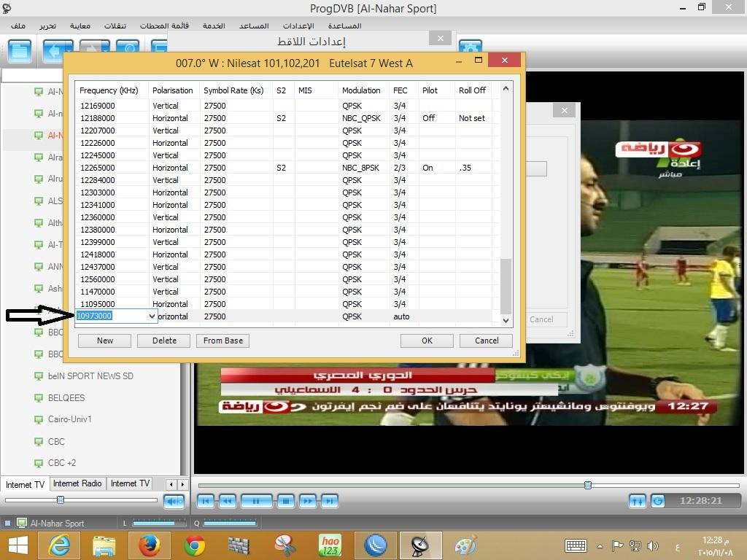Click the tab scroll left arrow
The height and width of the screenshot is (560, 747).
coord(171,485)
